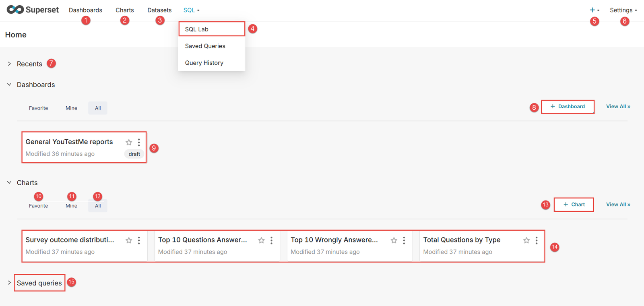Choose Query History in the SQL menu
Image resolution: width=644 pixels, height=306 pixels.
pyautogui.click(x=204, y=63)
